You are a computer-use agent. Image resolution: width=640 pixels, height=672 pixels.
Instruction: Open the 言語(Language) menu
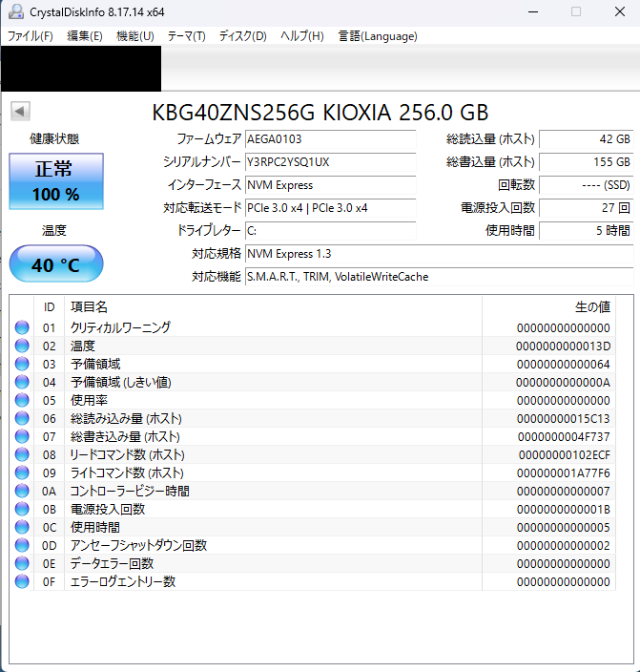(x=378, y=36)
